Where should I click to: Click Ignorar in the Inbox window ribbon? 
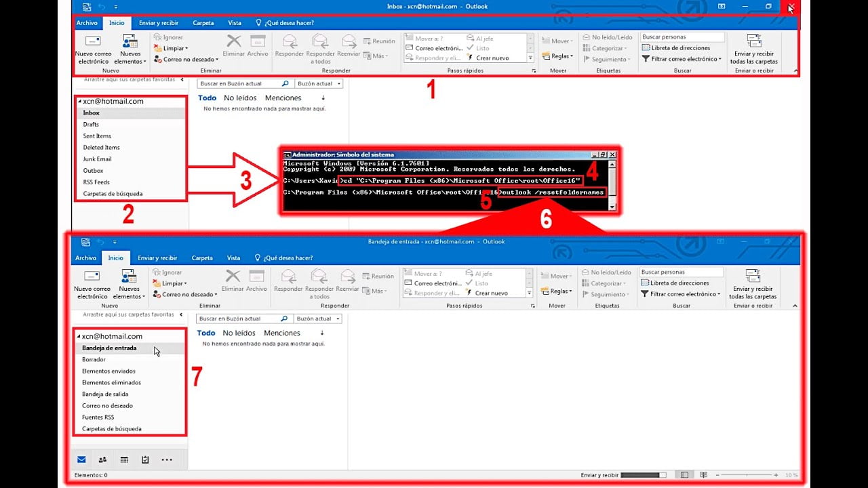[x=168, y=37]
